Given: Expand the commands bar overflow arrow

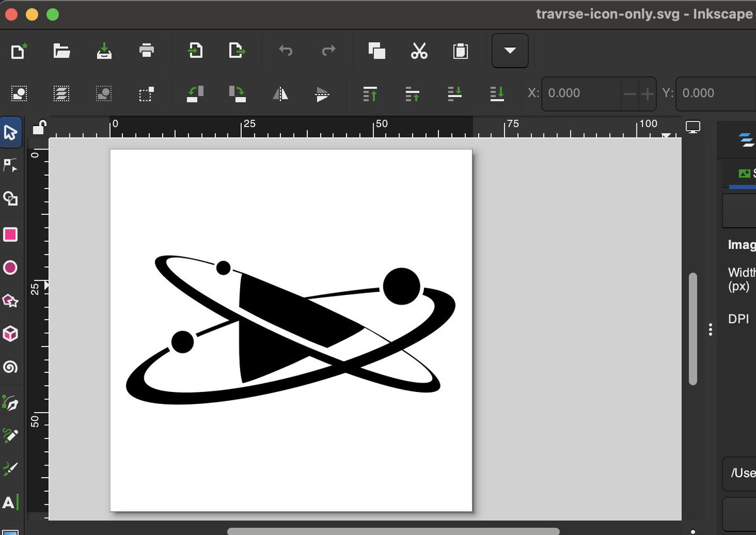Looking at the screenshot, I should click(x=510, y=50).
